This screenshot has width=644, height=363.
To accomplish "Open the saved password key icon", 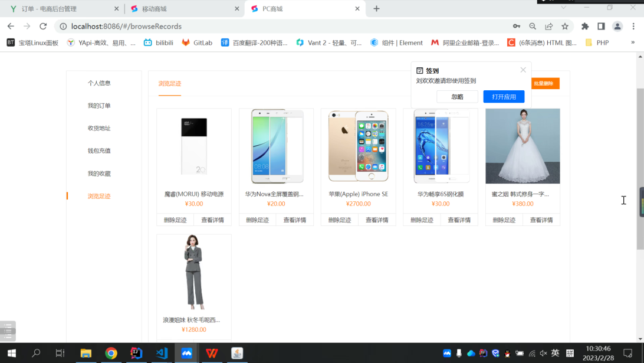I will (516, 27).
